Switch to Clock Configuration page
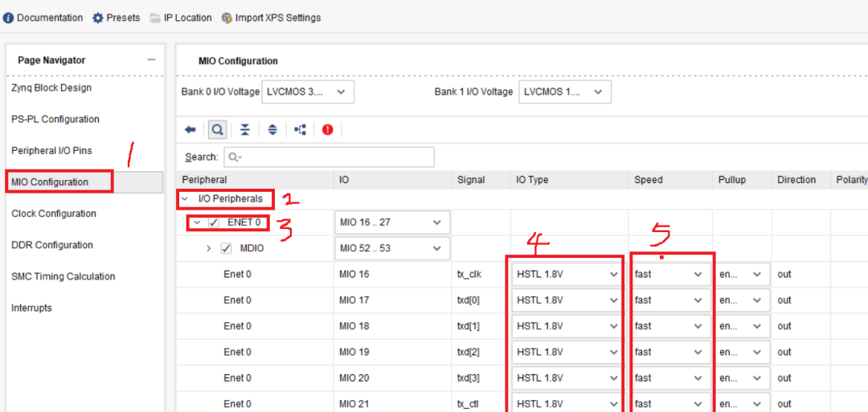 point(54,214)
